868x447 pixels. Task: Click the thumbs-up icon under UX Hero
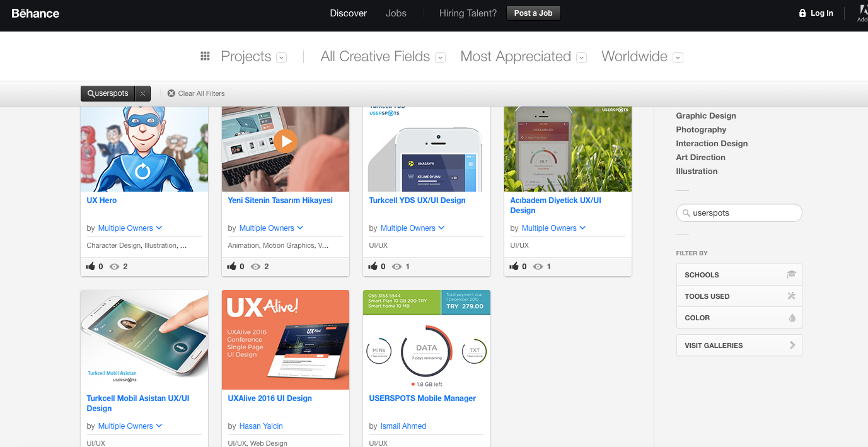pyautogui.click(x=91, y=267)
